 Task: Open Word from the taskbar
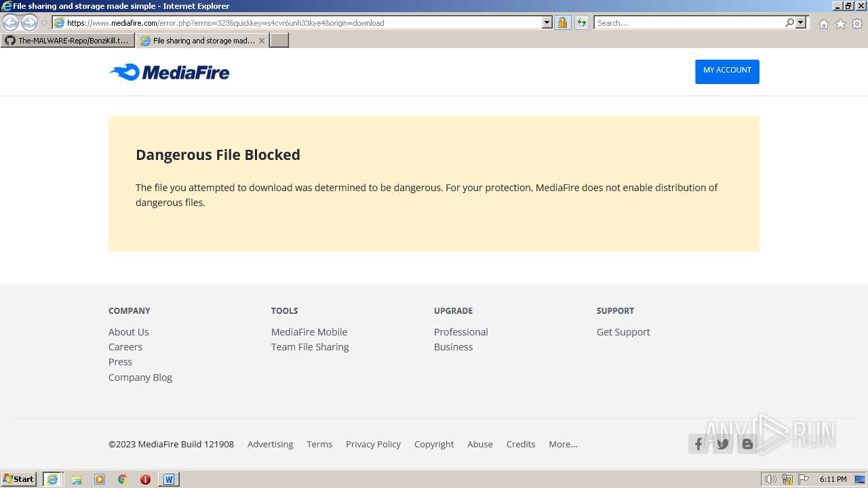pos(169,479)
